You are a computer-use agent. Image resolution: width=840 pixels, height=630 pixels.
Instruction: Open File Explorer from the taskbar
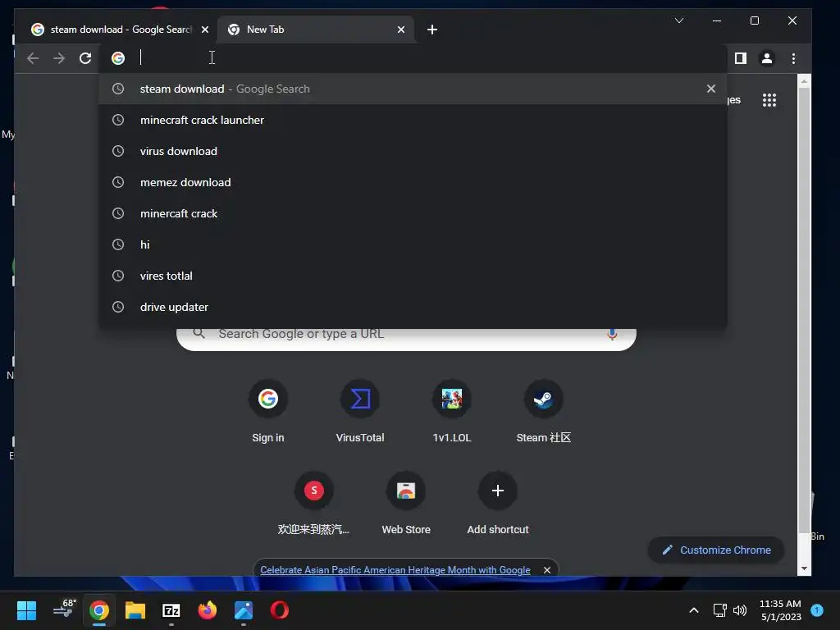135,610
